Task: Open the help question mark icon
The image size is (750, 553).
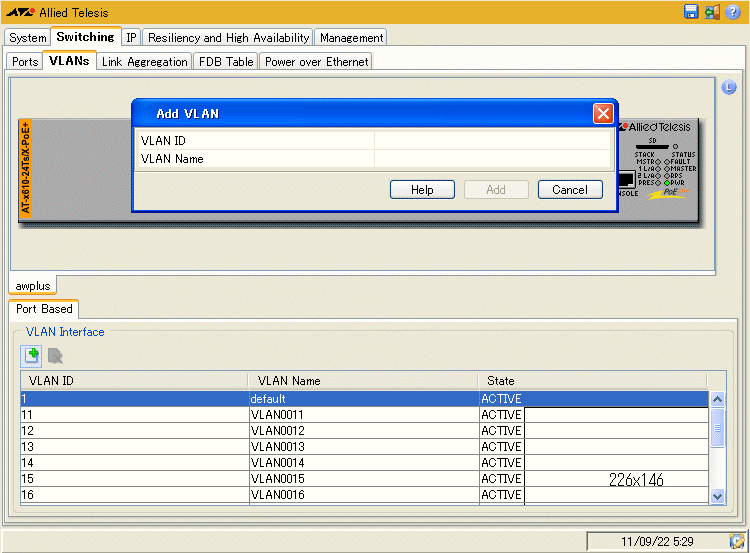Action: [733, 11]
